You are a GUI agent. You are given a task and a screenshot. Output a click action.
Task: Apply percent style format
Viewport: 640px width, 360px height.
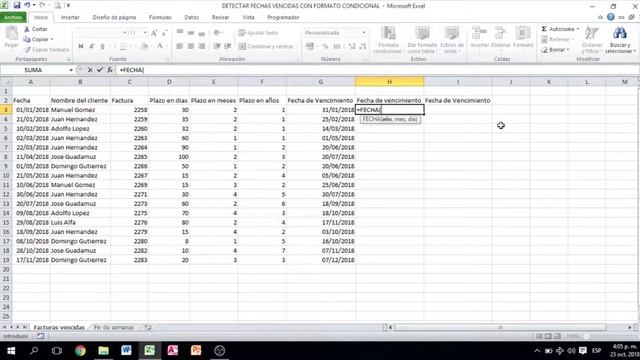[325, 47]
